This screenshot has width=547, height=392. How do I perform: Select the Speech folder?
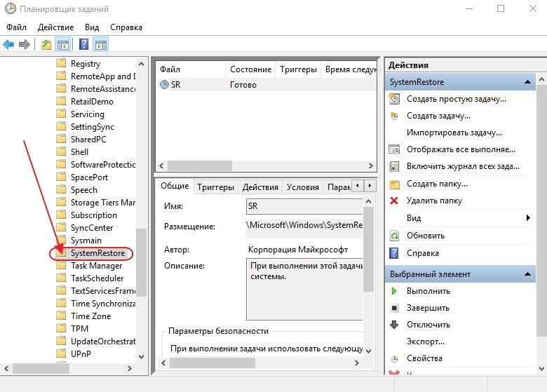click(83, 190)
